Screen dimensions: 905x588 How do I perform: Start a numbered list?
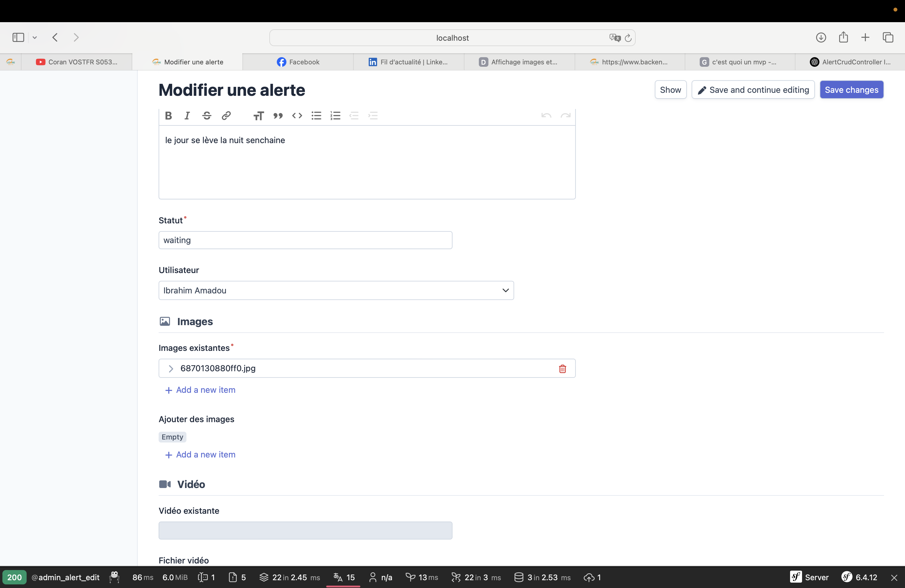[x=335, y=116]
